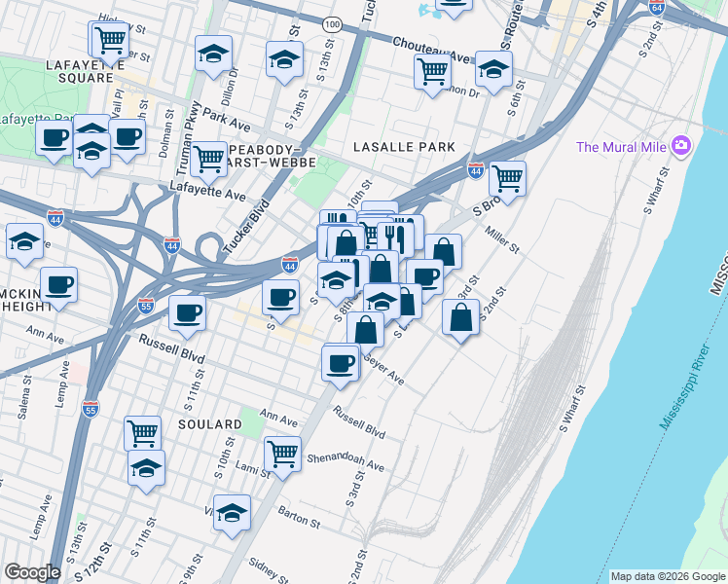This screenshot has width=728, height=584.
Task: Click the coffee marker right of I-55 shield
Action: tap(187, 313)
